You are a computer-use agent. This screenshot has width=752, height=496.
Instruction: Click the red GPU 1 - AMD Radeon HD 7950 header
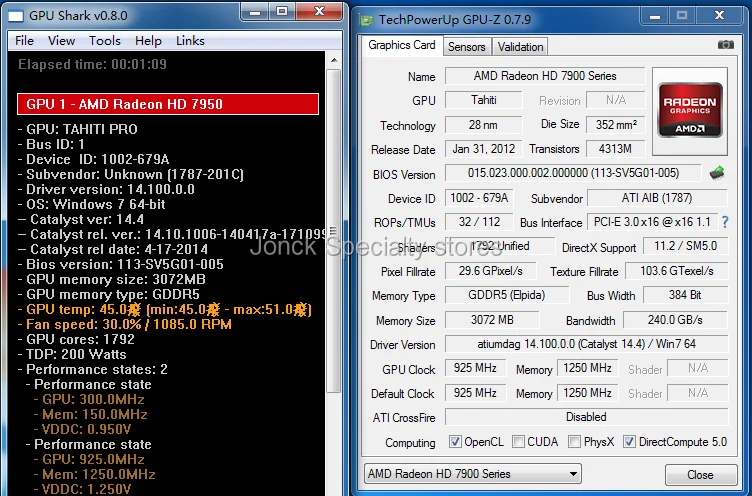pos(168,104)
